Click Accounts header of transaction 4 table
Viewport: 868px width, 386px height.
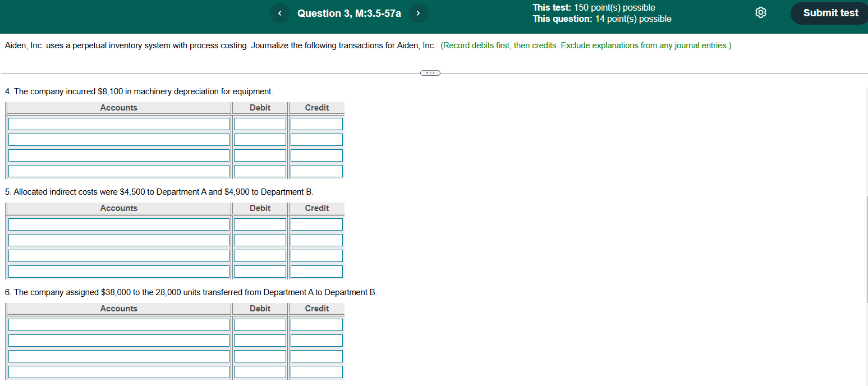pyautogui.click(x=118, y=108)
